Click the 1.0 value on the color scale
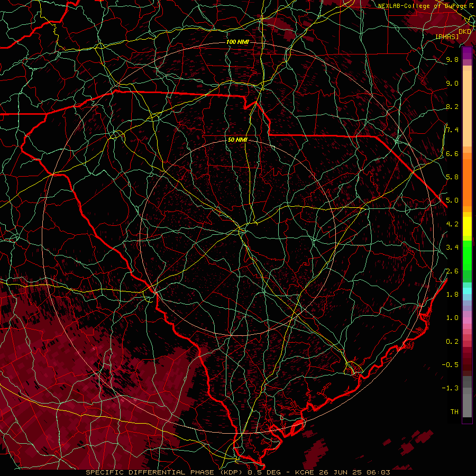476x476 pixels. 452,318
